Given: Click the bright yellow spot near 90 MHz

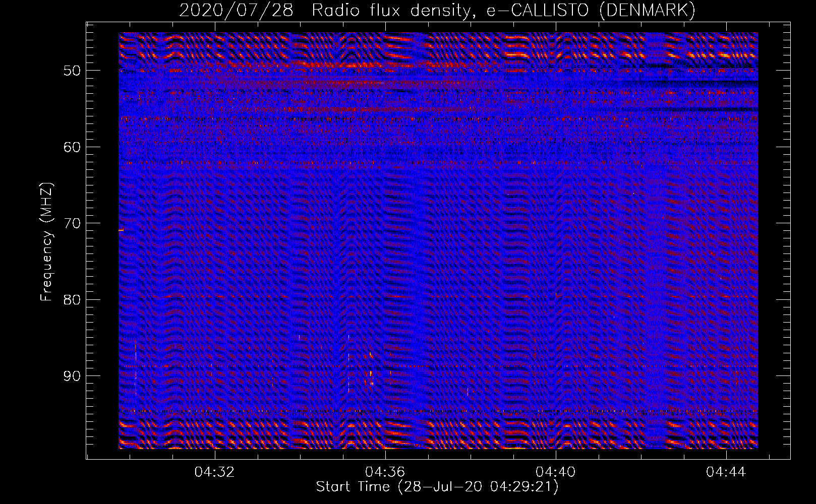Looking at the screenshot, I should (x=371, y=373).
